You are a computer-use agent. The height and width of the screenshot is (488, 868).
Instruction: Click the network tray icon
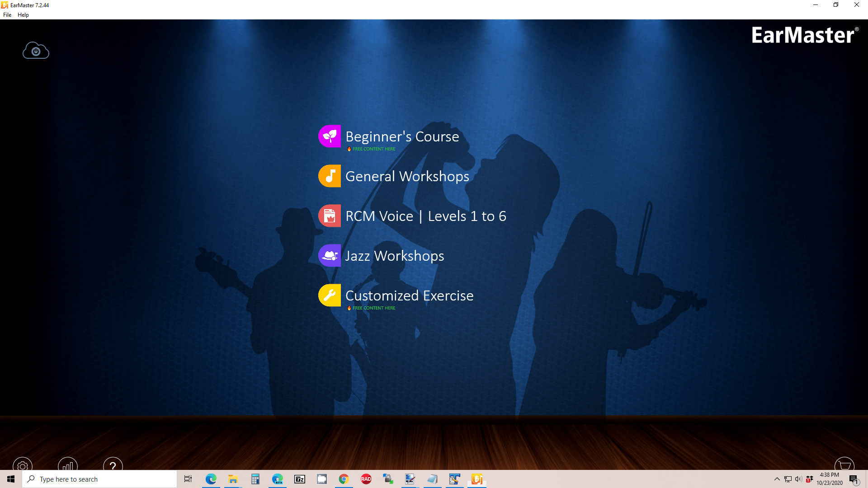tap(788, 479)
